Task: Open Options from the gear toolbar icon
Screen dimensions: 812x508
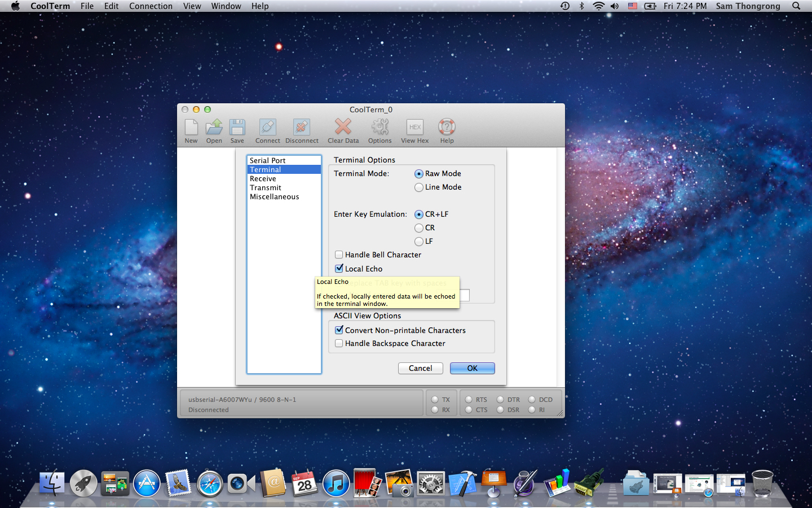Action: click(380, 126)
